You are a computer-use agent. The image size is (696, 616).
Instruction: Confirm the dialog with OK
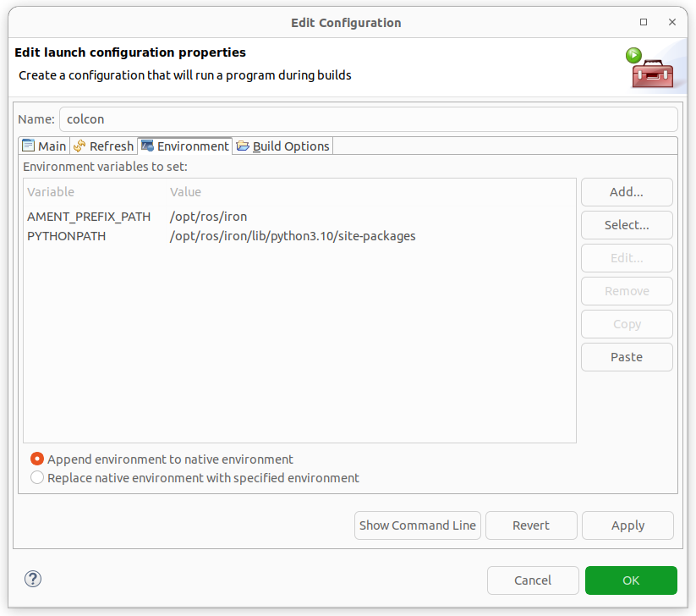[630, 580]
